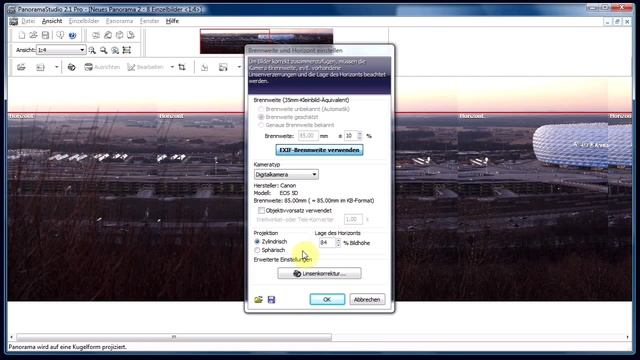Click the third panorama layout toolbar icon
Screen dimensions: 640x360
tap(119, 36)
